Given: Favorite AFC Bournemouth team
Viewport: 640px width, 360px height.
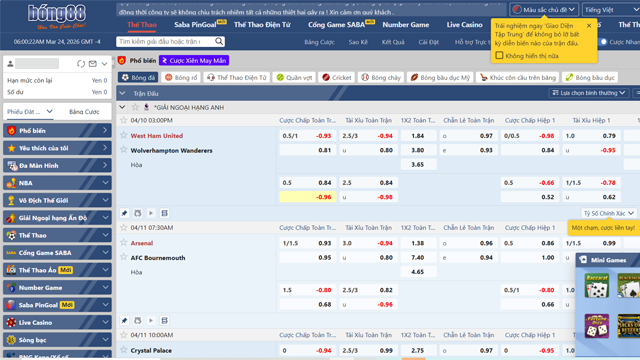Looking at the screenshot, I should coord(124,257).
